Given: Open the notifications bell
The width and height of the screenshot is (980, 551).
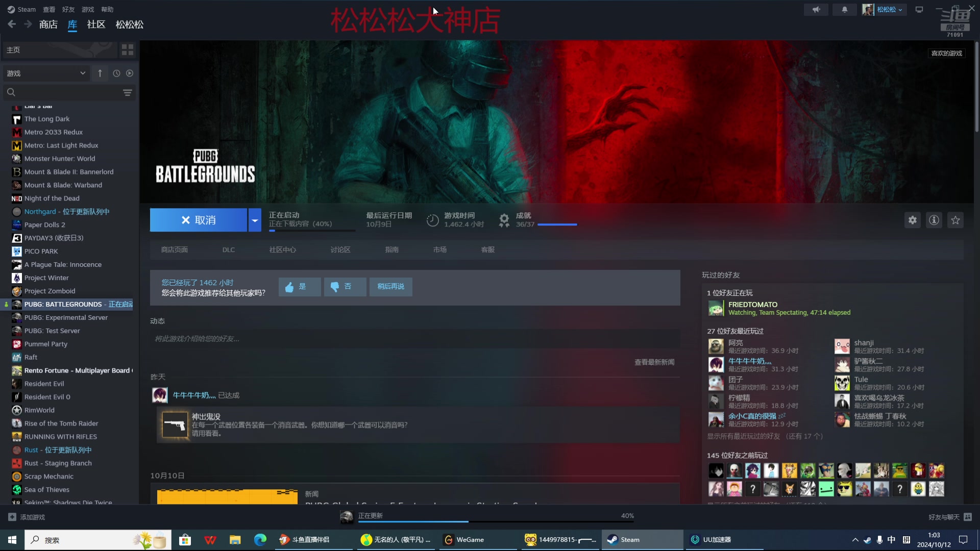Looking at the screenshot, I should pyautogui.click(x=845, y=10).
